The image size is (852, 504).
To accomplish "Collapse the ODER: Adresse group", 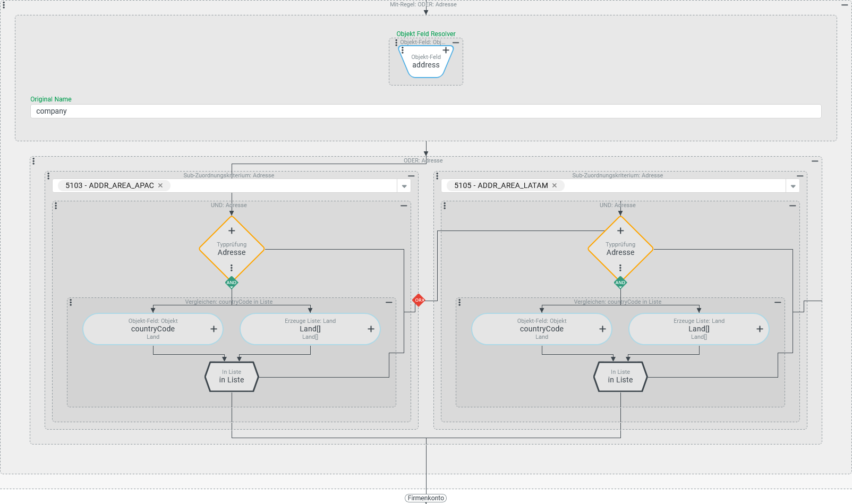I will 815,161.
